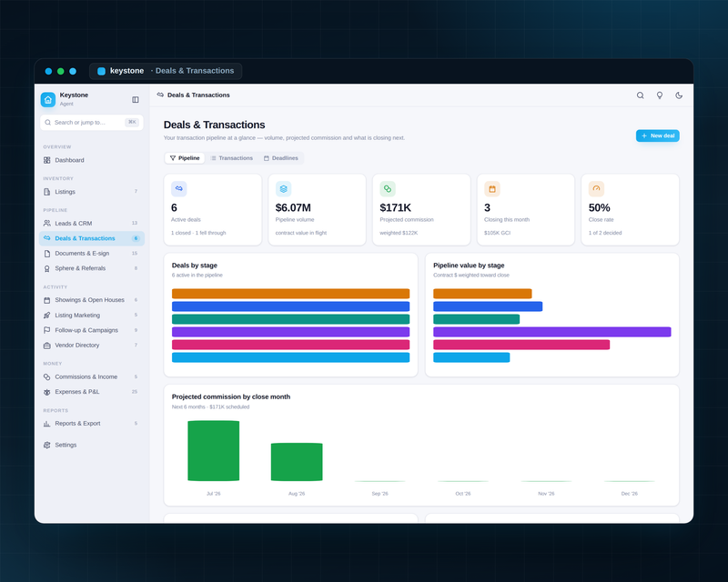The height and width of the screenshot is (582, 728).
Task: Click the Close rate gauge icon
Action: pos(596,189)
